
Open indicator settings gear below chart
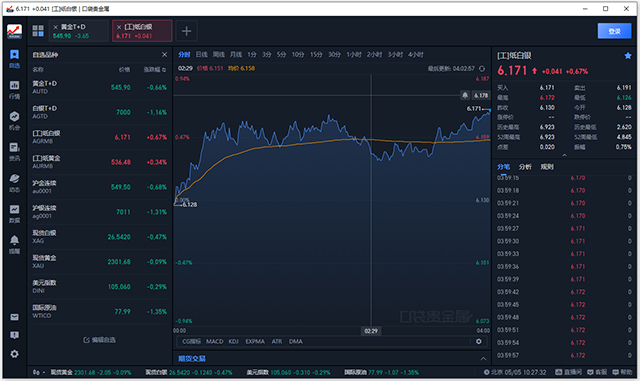[x=479, y=341]
